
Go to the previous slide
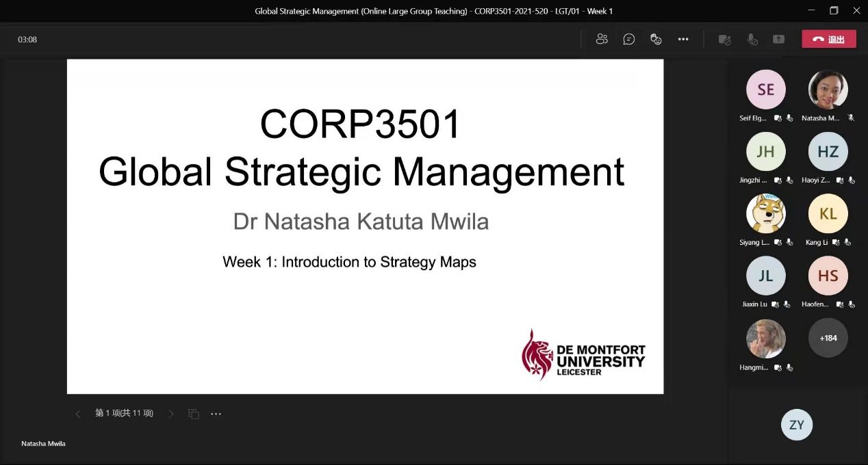coord(77,414)
